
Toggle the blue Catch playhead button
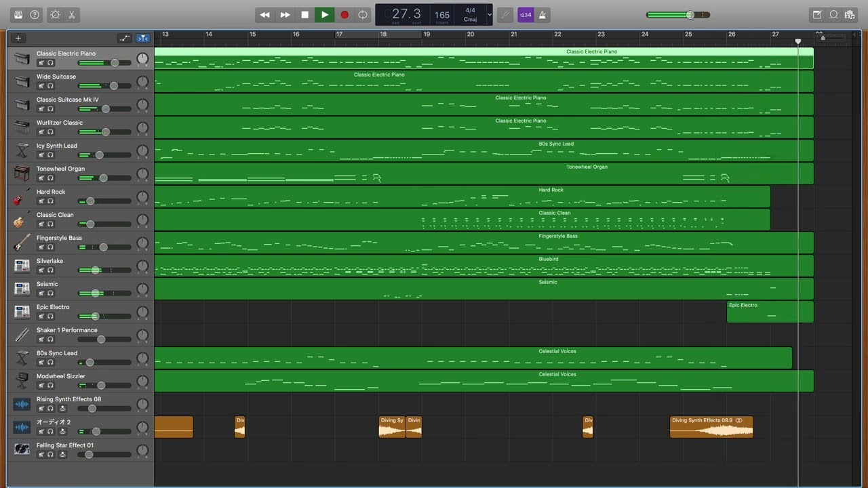pos(143,39)
